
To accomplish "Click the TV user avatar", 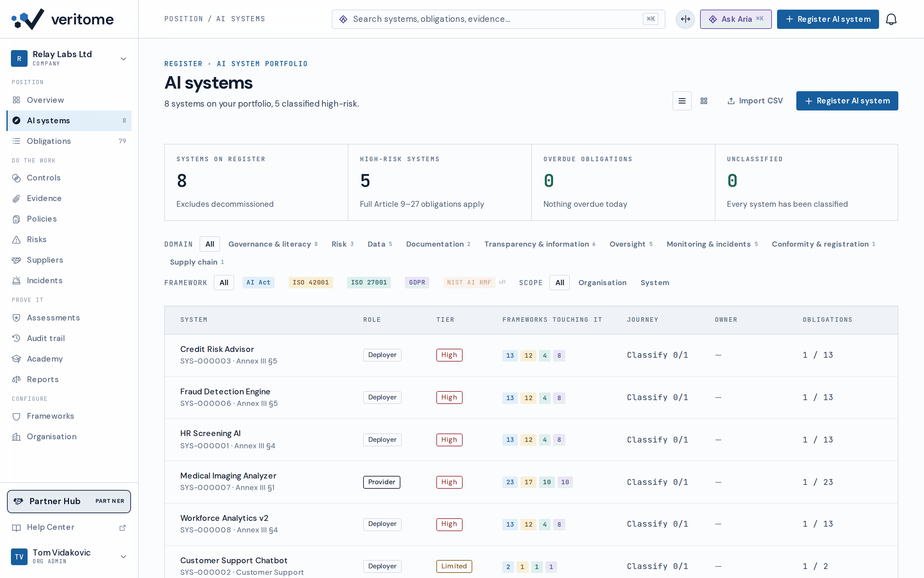I will pyautogui.click(x=19, y=556).
